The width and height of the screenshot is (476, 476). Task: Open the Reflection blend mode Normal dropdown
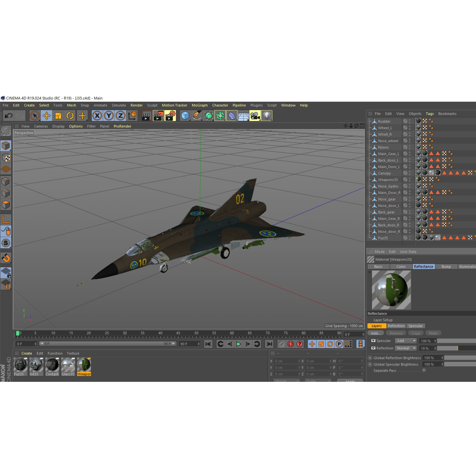[406, 348]
